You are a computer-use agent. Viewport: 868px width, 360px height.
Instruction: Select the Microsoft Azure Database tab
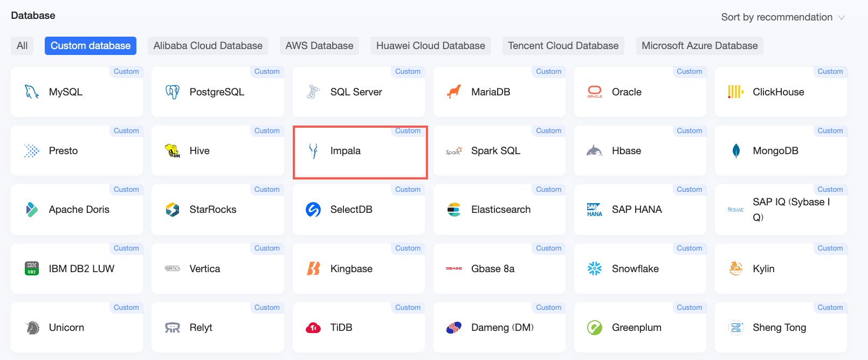[700, 46]
